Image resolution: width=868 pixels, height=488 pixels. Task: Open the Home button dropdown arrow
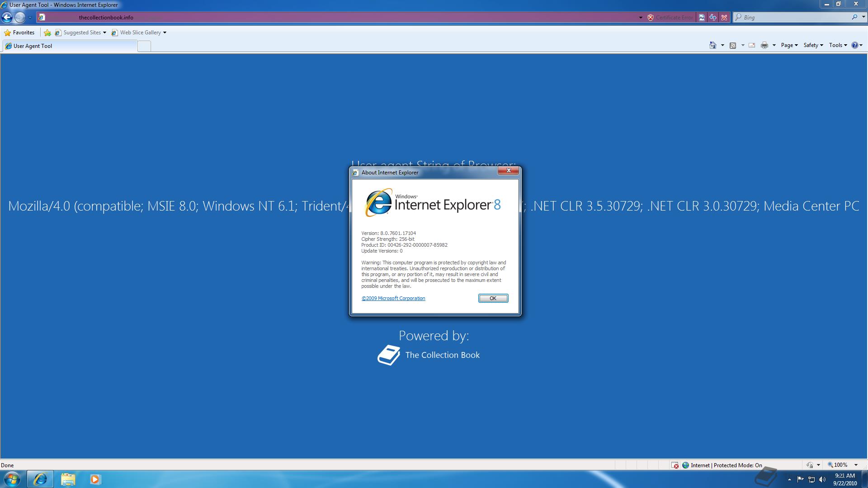(722, 45)
